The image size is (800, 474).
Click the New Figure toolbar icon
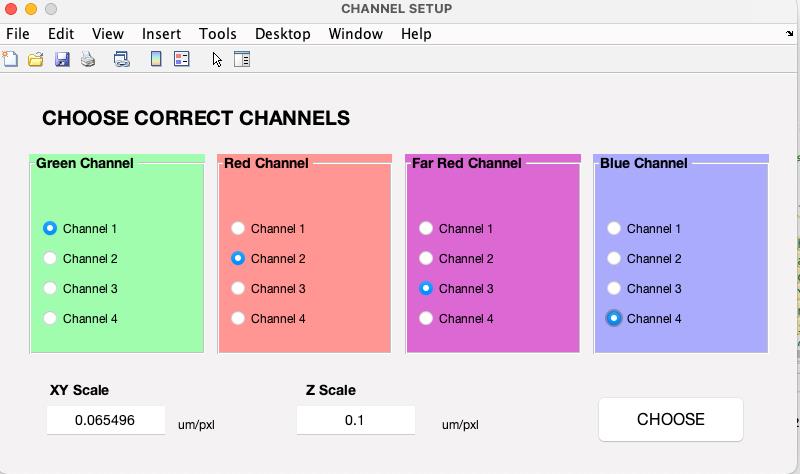10,59
